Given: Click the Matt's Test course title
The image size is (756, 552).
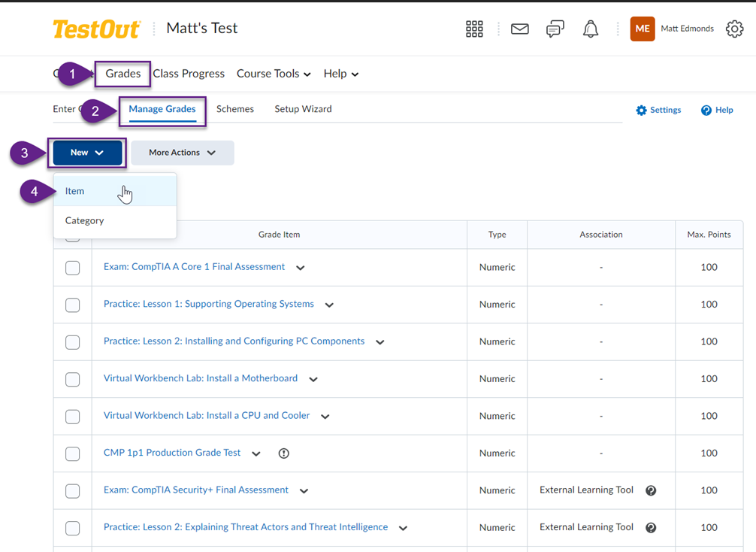Looking at the screenshot, I should [x=202, y=28].
